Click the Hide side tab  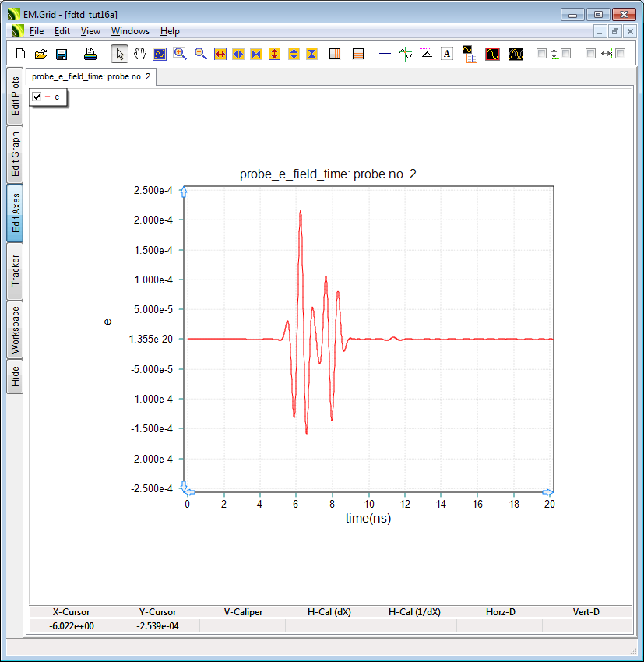(x=16, y=377)
